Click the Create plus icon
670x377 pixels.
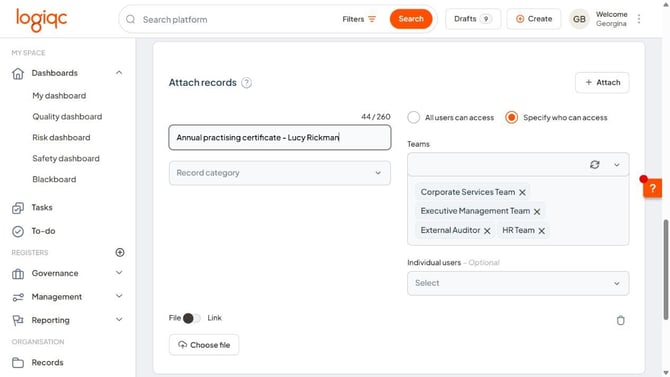click(x=520, y=19)
